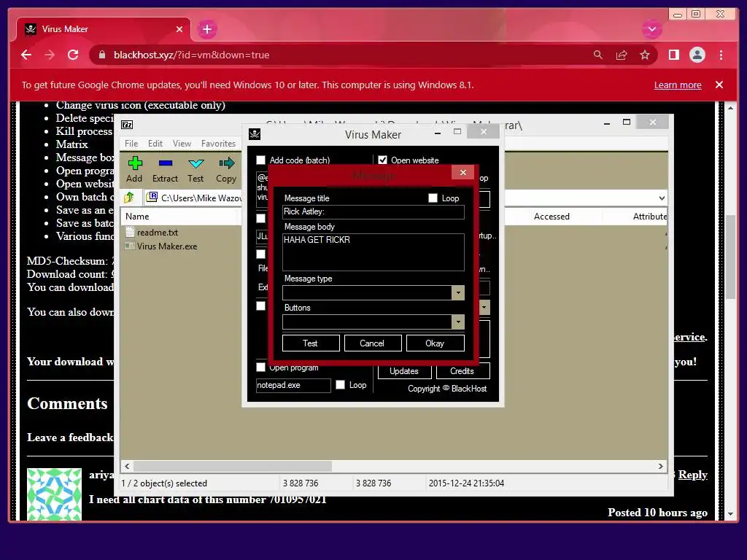747x560 pixels.
Task: Click the 7-Zip Copy toolbar icon
Action: click(226, 169)
